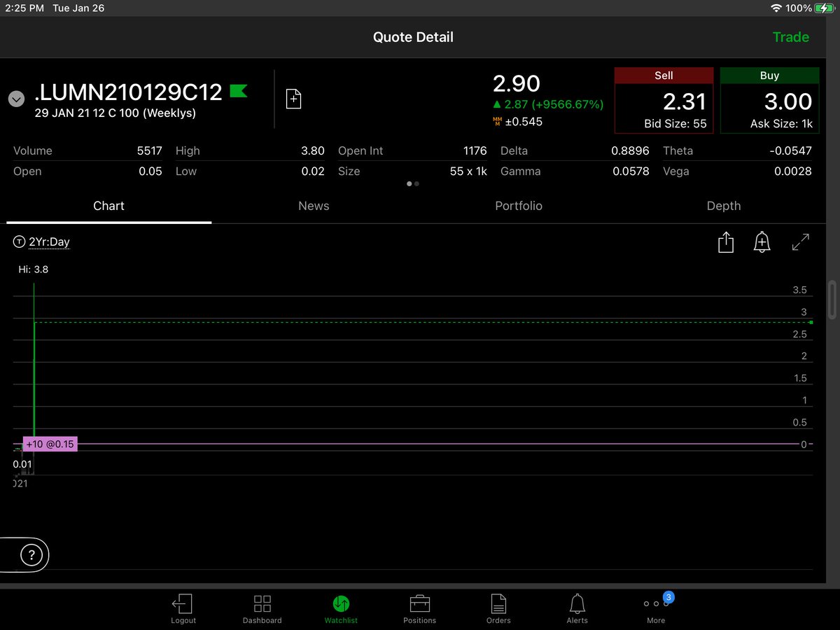
Task: Tap the Size value 55 x 1k
Action: pyautogui.click(x=468, y=171)
